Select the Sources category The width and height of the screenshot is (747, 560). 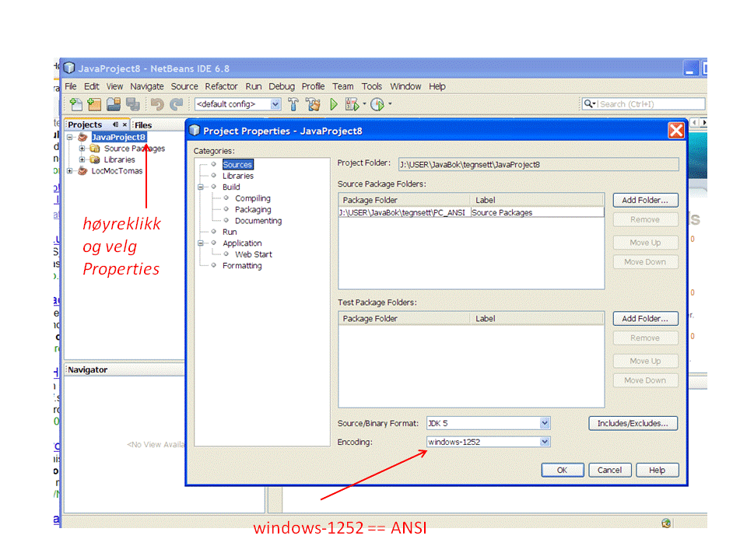coord(237,164)
